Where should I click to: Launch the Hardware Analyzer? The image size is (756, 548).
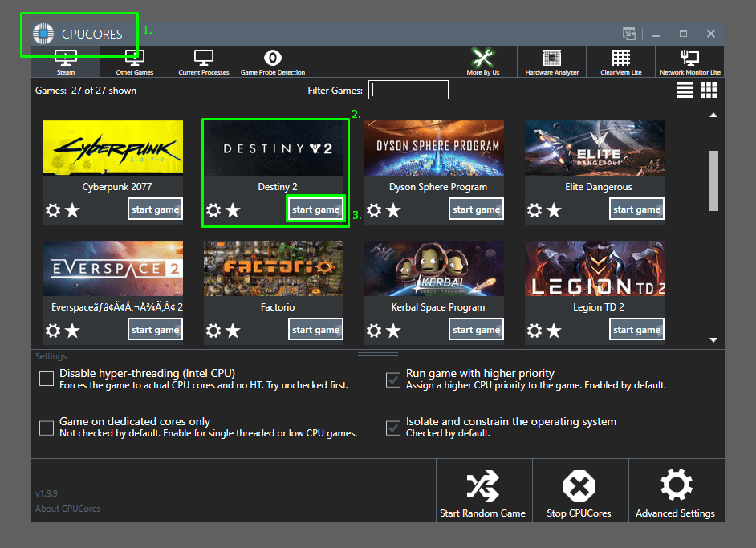pos(551,62)
